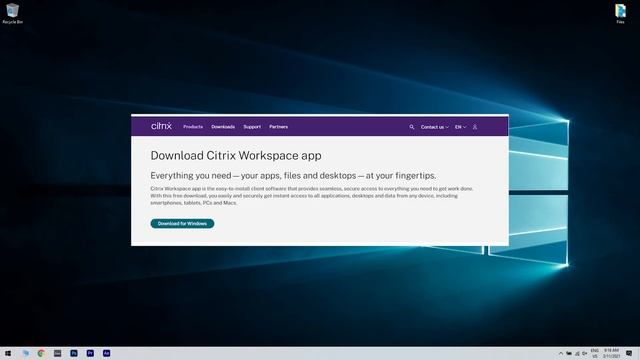Open the light blue taskbar app

(25, 353)
